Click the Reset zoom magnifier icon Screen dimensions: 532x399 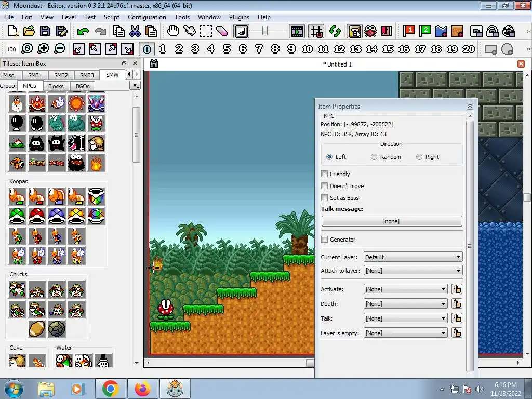click(x=27, y=49)
